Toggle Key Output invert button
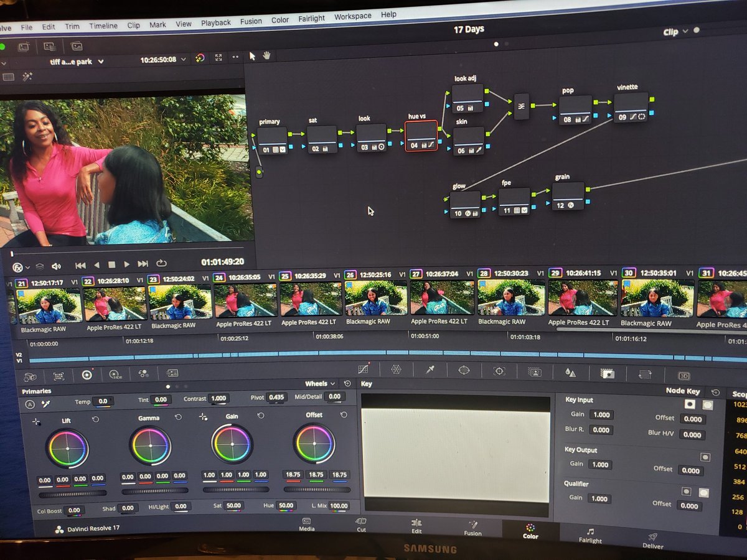 [705, 457]
